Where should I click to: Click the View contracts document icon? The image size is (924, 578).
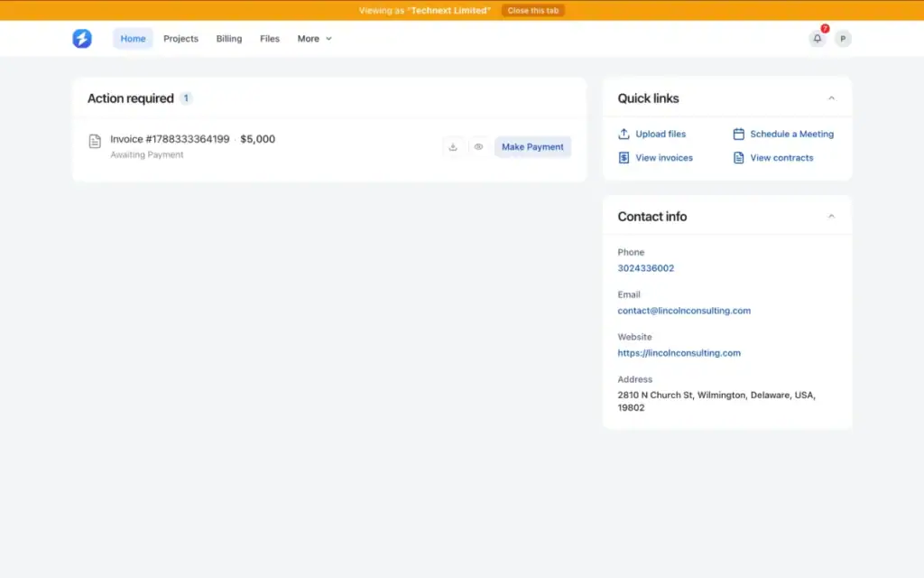738,157
